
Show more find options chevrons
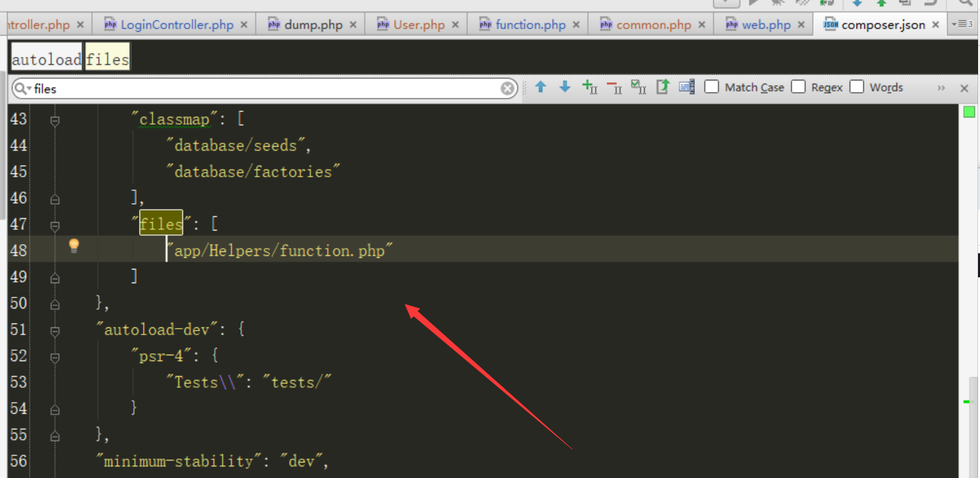tap(941, 88)
